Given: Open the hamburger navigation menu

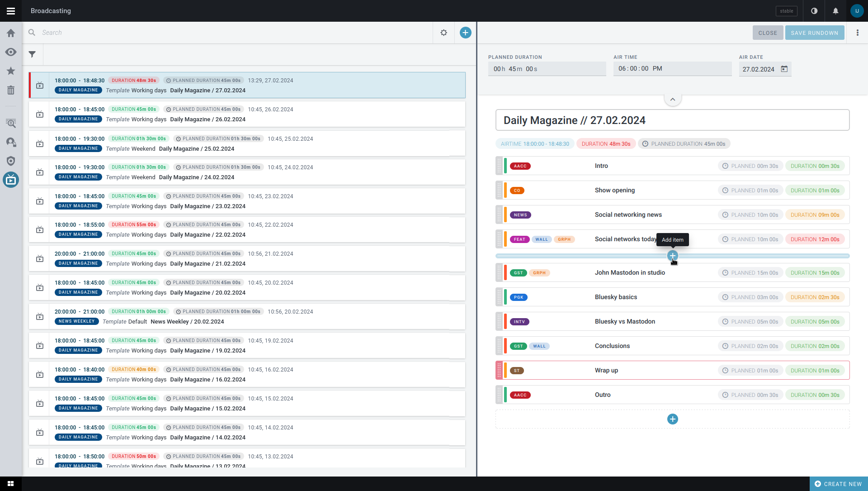Looking at the screenshot, I should coord(11,11).
